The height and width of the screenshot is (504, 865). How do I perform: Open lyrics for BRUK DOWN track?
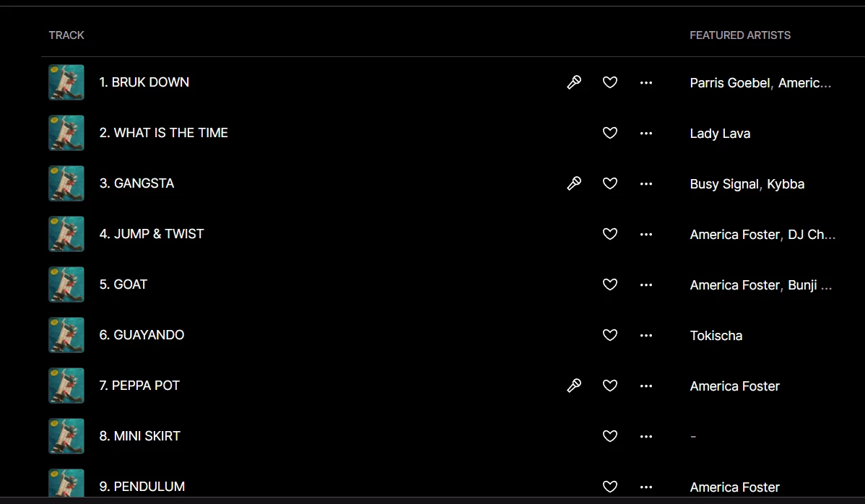[574, 82]
